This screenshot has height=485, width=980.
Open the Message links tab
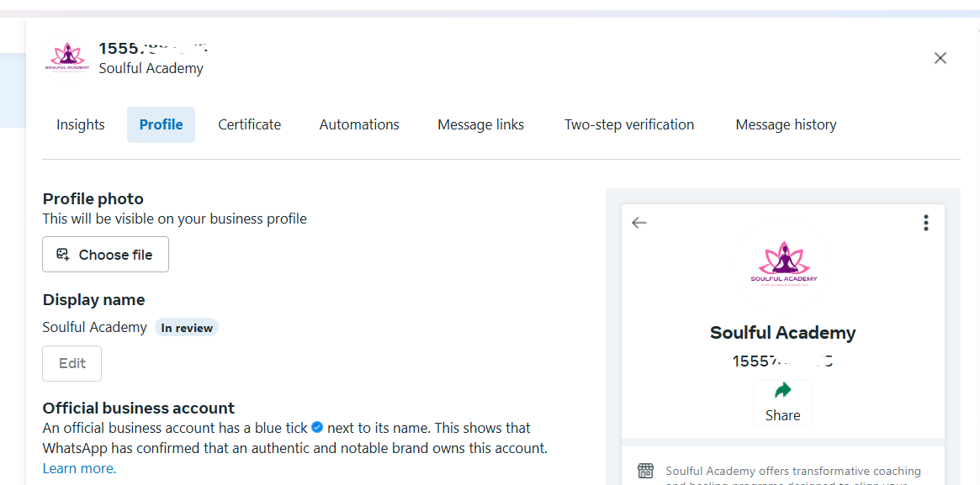pyautogui.click(x=480, y=125)
